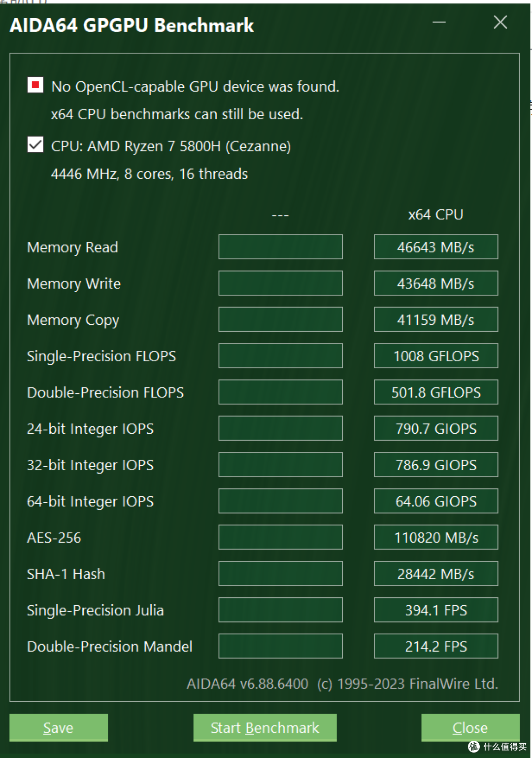Click the SHA-1 Hash row label

tap(66, 574)
